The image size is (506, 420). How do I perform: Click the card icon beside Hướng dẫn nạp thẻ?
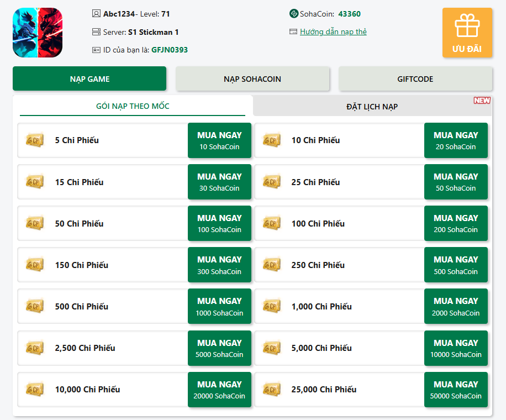[293, 32]
